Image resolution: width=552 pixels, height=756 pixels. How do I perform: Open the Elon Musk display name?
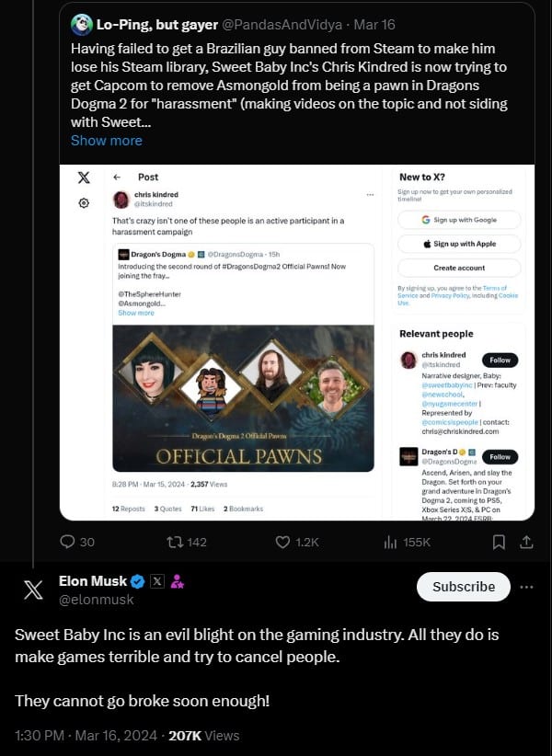tap(92, 581)
